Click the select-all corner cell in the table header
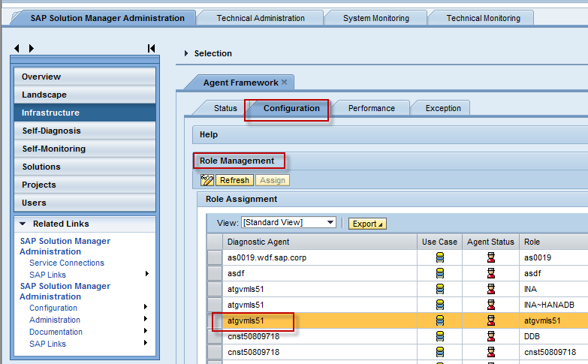The width and height of the screenshot is (588, 364). point(215,242)
